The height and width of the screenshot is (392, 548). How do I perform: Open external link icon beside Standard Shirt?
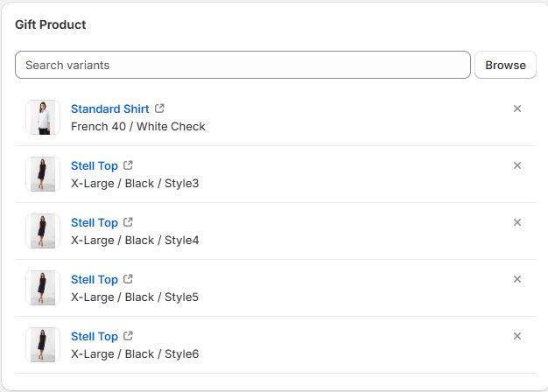click(x=159, y=108)
